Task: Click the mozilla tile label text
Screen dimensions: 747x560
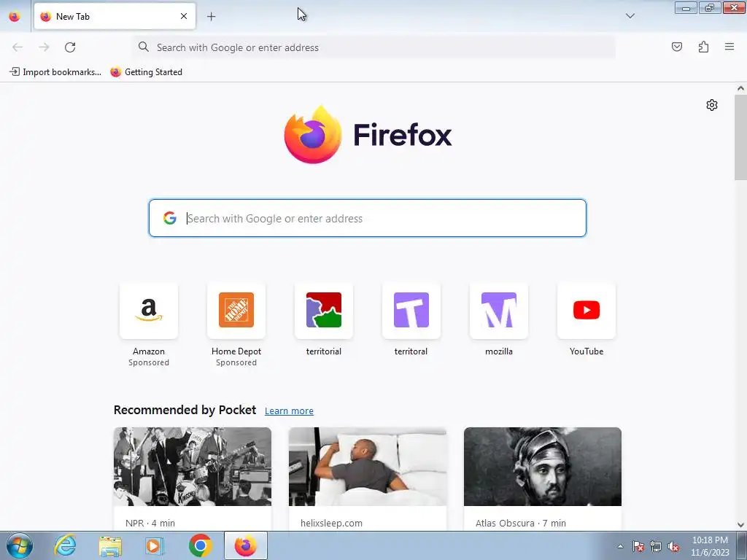Action: point(499,351)
